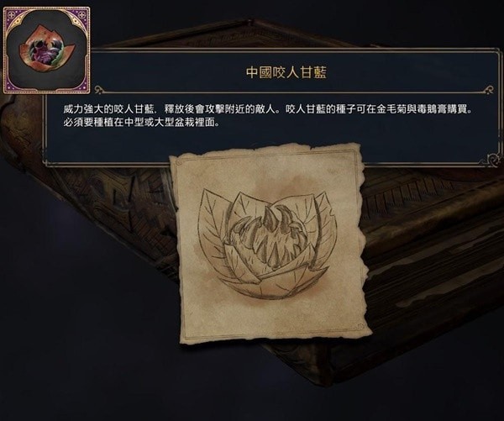Click the words 金毛菊與毒鵝膏 in description
Viewport: 504px width, 421px height.
412,109
